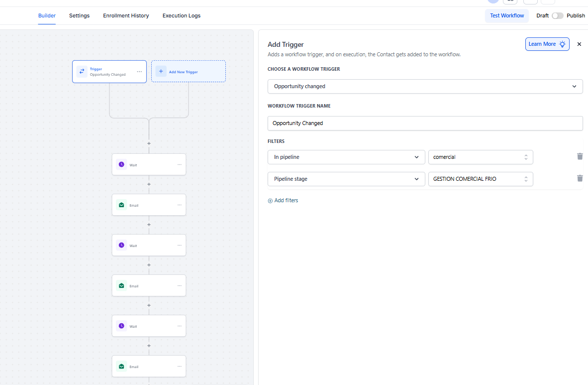Click plus connector below the trigger branch
This screenshot has height=385, width=588.
click(x=149, y=143)
